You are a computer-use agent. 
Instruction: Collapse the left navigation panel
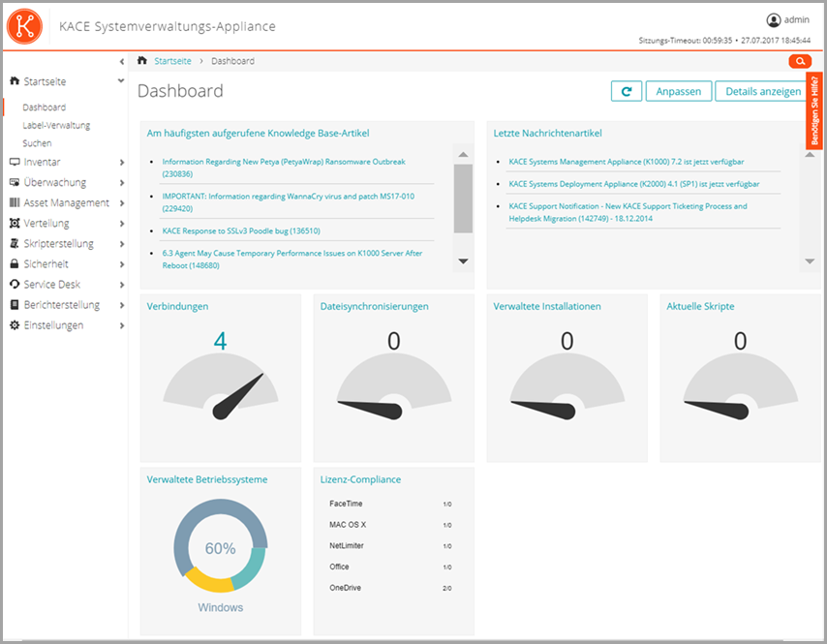pos(121,61)
